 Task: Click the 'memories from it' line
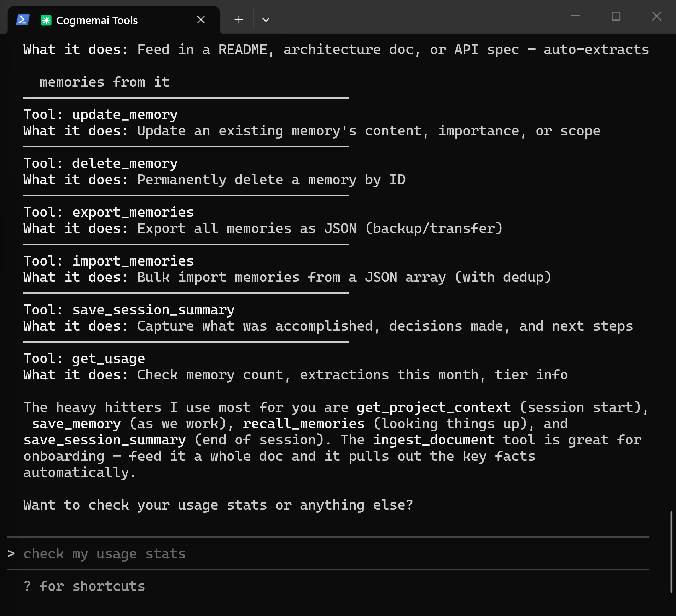tap(105, 82)
